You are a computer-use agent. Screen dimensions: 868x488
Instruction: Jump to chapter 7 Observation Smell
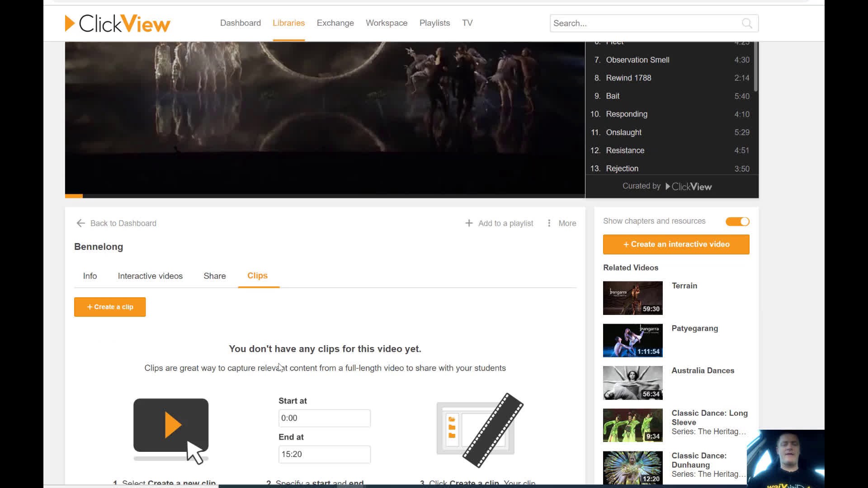(672, 60)
